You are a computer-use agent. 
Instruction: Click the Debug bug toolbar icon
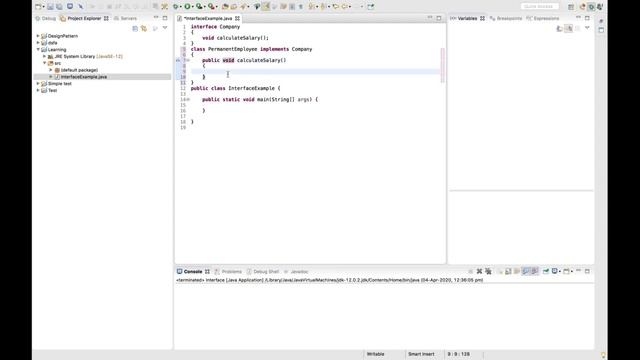point(176,7)
